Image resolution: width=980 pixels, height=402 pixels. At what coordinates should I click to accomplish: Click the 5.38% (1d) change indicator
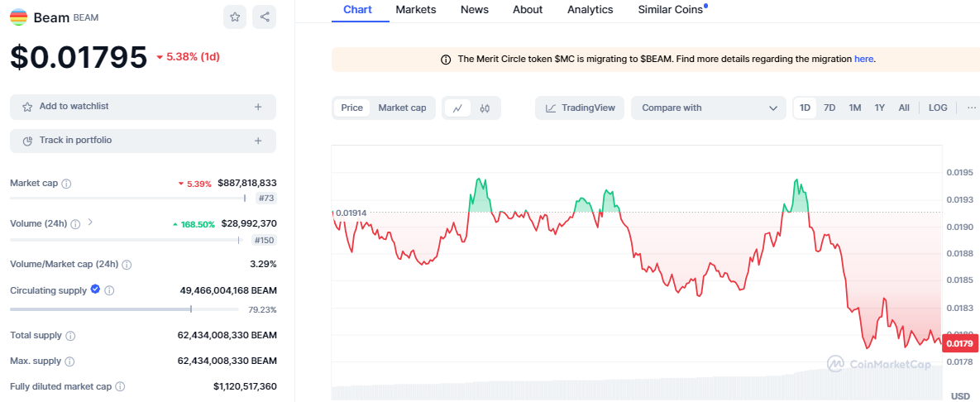tap(188, 57)
